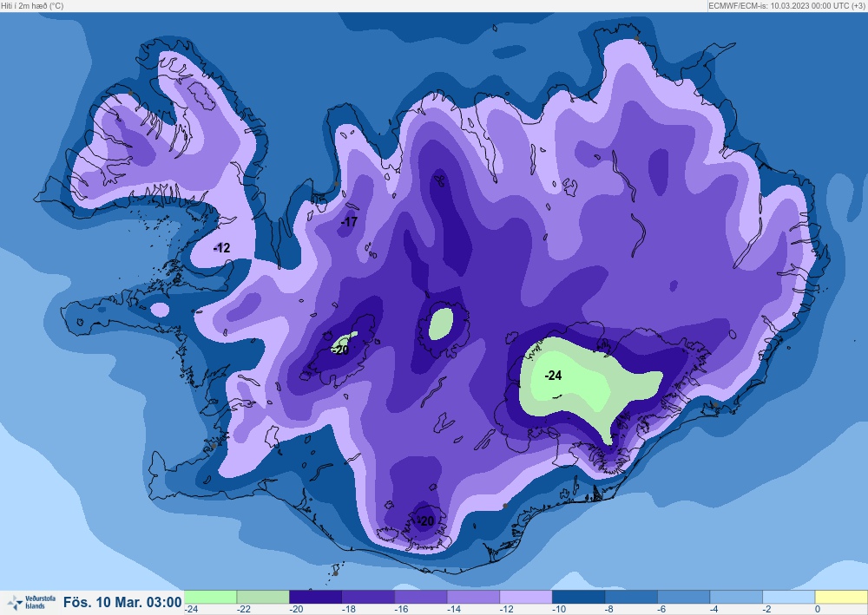Click the ECMWF/ECM-is model run timestamp text

coord(786,5)
